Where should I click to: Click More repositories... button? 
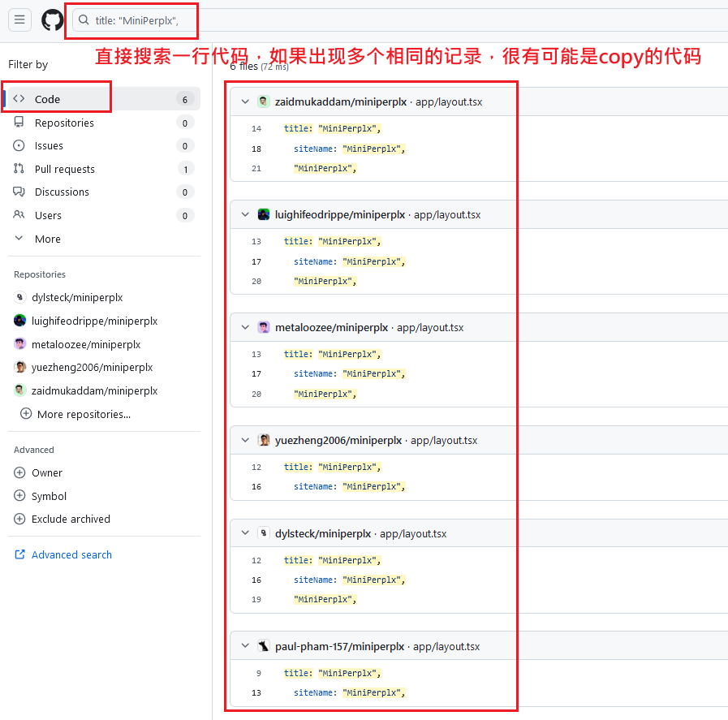click(x=84, y=414)
